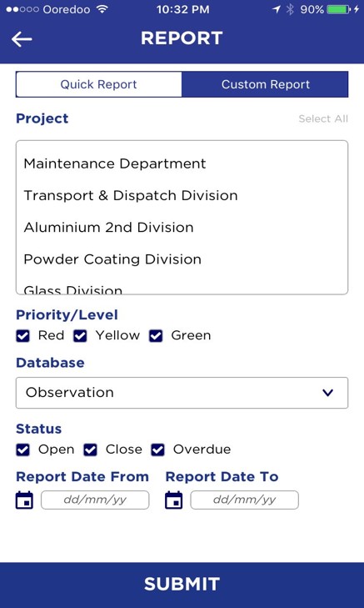Tap the Wi-Fi icon in status bar
The image size is (364, 608).
click(x=102, y=10)
